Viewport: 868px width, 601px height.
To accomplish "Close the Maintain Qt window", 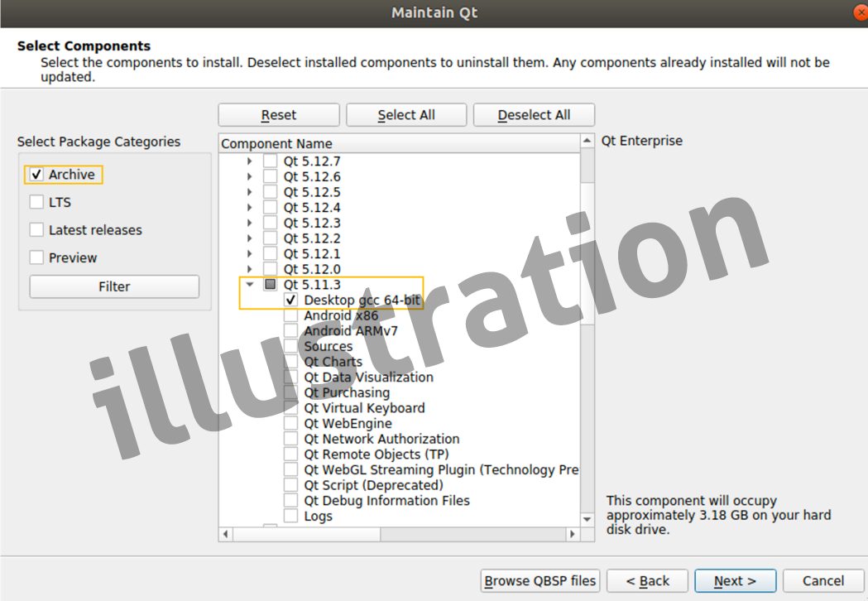I will click(861, 12).
